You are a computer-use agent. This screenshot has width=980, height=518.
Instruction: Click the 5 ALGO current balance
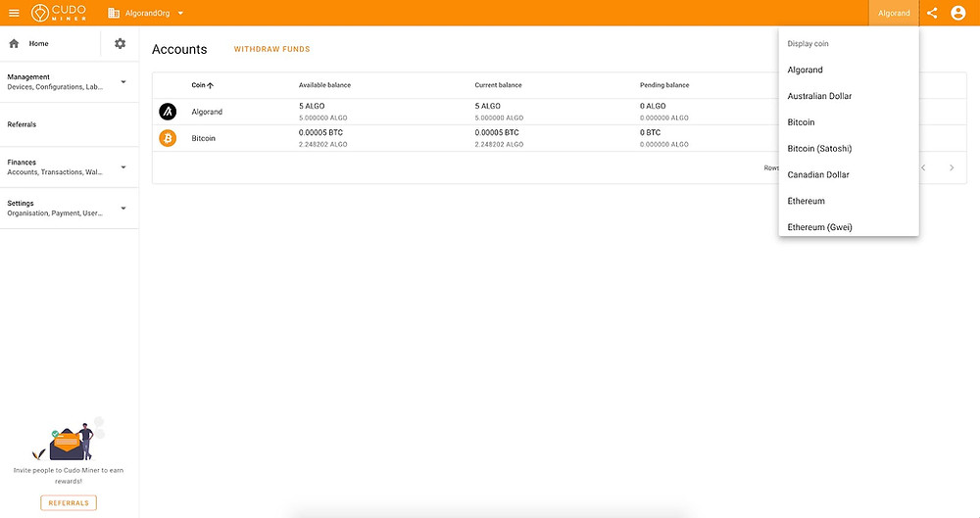[487, 106]
